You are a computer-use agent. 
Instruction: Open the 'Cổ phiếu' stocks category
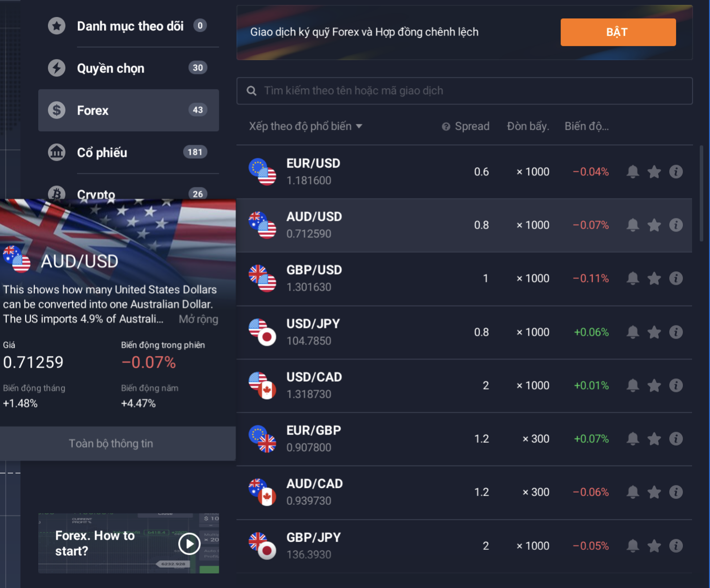128,152
